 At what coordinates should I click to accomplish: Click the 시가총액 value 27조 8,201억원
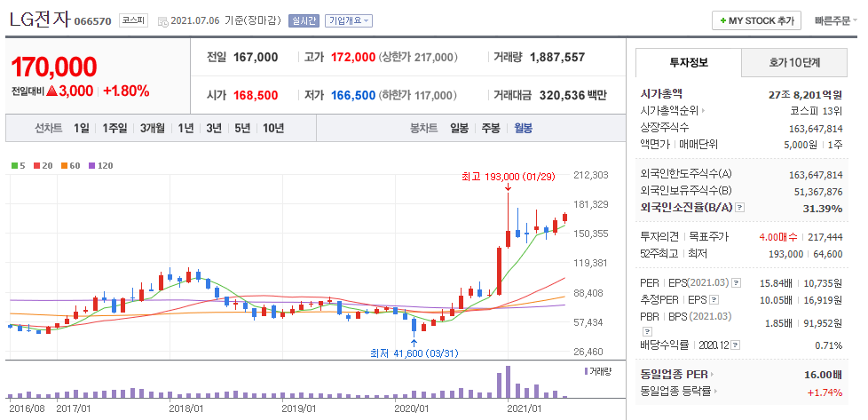point(806,94)
